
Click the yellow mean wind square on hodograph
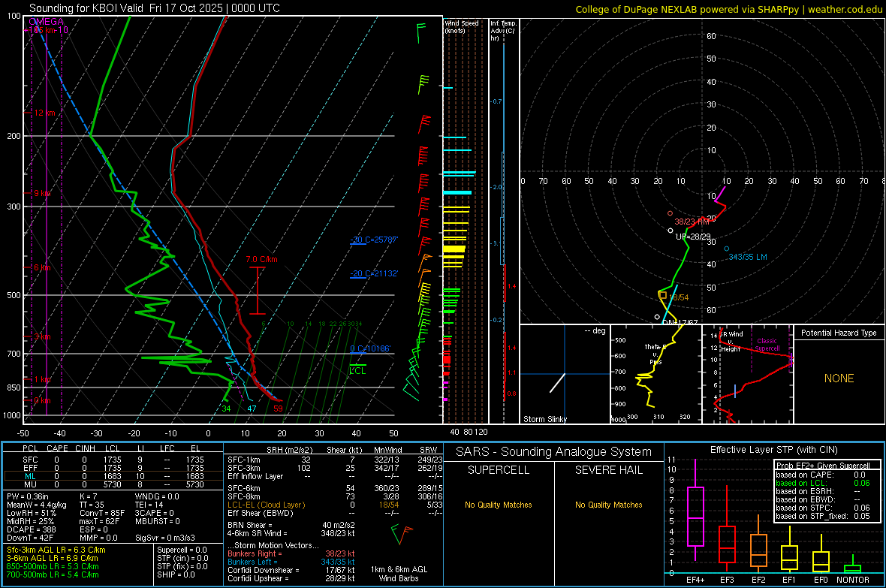coord(663,295)
